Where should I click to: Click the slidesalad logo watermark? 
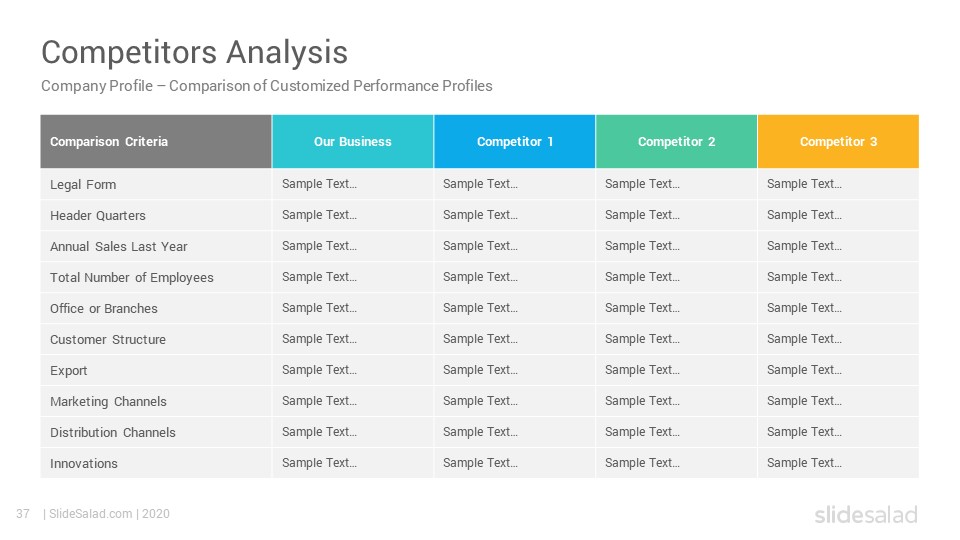tap(866, 514)
